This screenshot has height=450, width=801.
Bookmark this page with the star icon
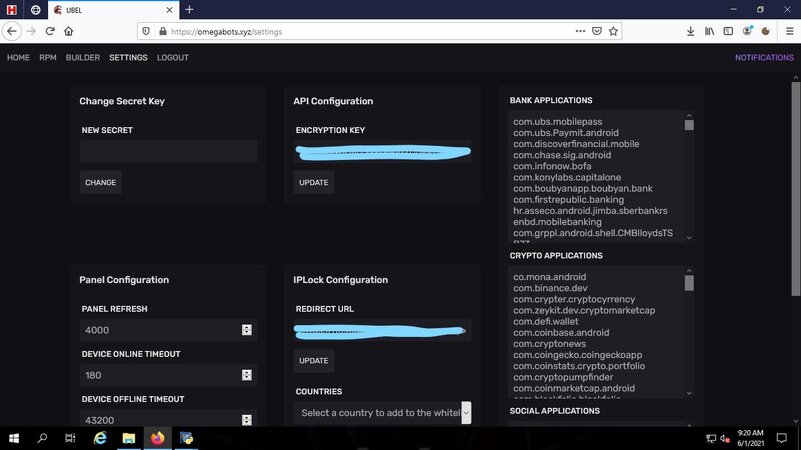click(x=614, y=31)
